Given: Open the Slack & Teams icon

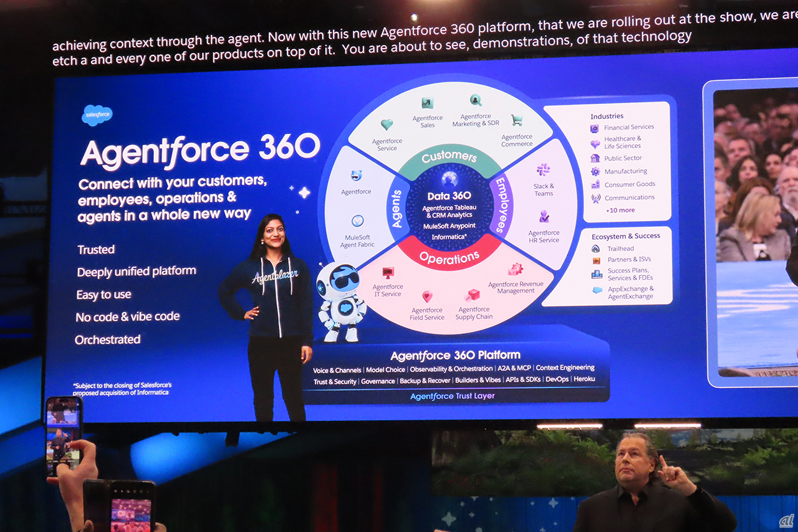Looking at the screenshot, I should 544,169.
